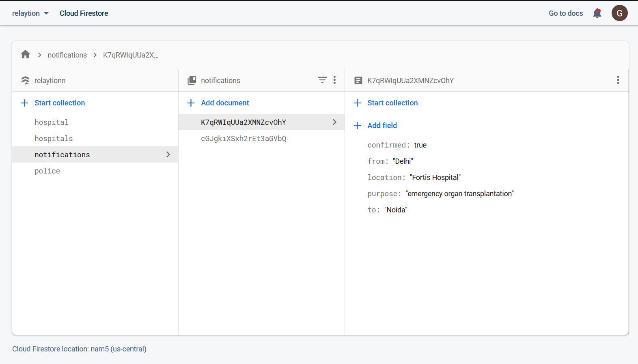The image size is (638, 364).
Task: Click the plus icon beside Add field
Action: point(357,126)
